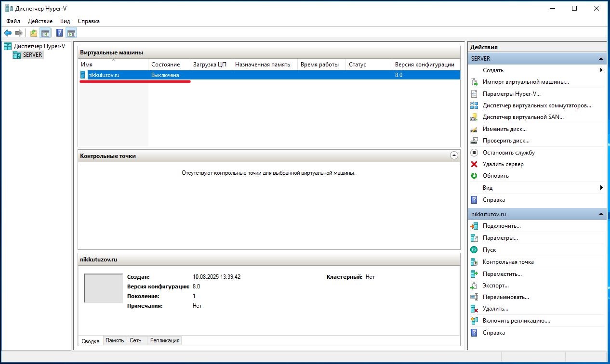Sort by the Состояние column header
This screenshot has height=364, width=610.
coord(165,65)
